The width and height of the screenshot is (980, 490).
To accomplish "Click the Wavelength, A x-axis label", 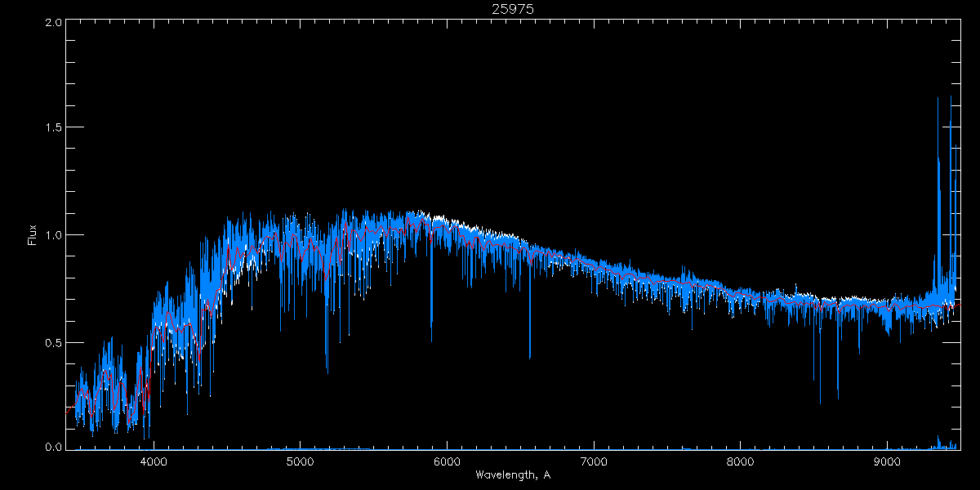I will (513, 474).
